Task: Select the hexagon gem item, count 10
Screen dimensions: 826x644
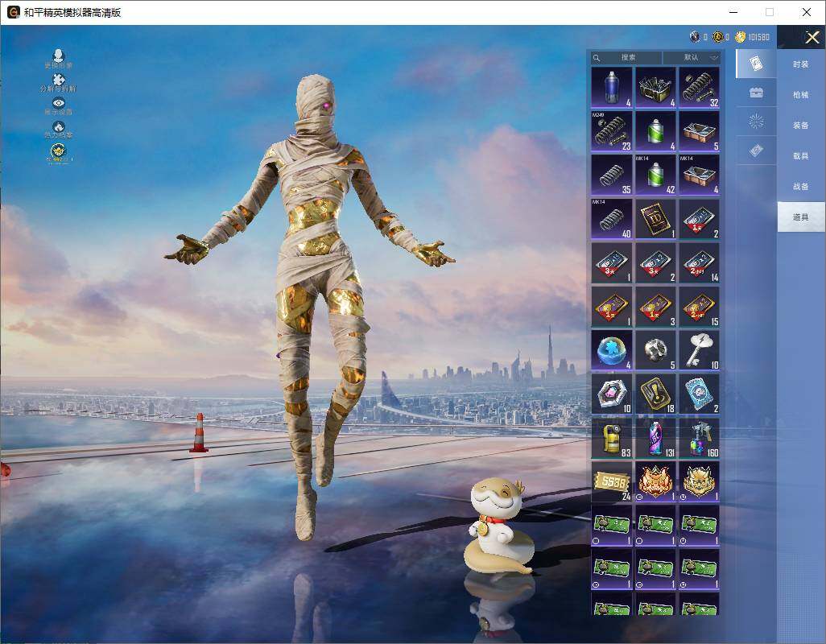Action: pos(612,394)
